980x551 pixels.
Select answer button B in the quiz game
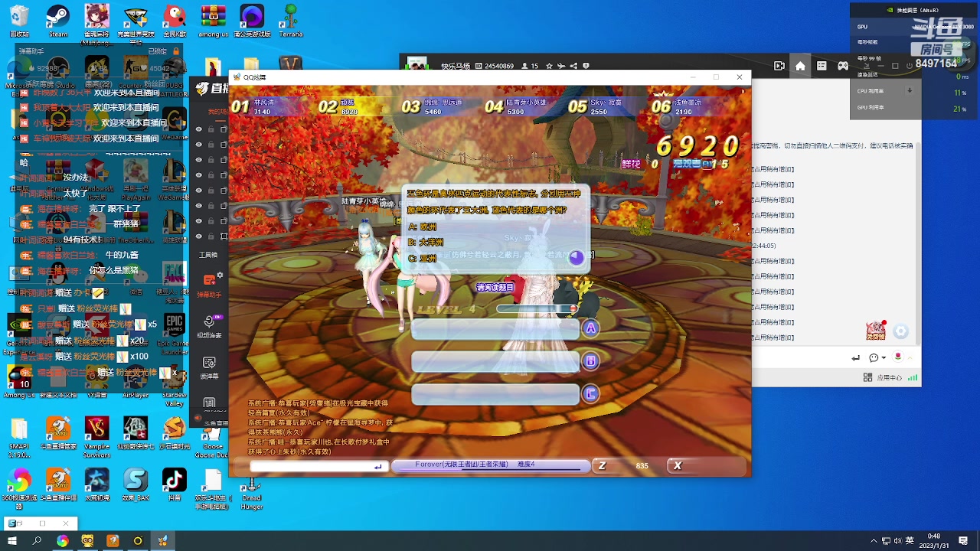click(590, 361)
